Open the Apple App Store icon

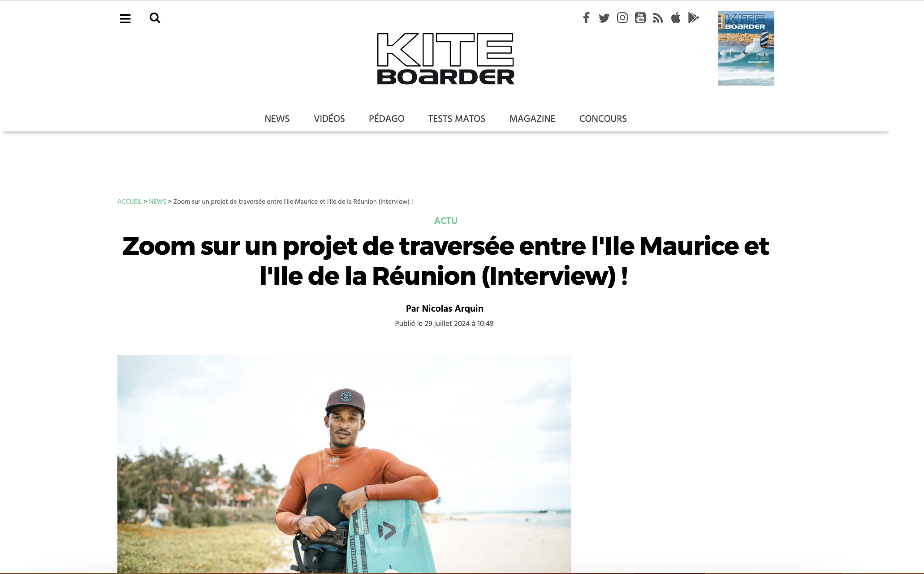click(x=676, y=17)
